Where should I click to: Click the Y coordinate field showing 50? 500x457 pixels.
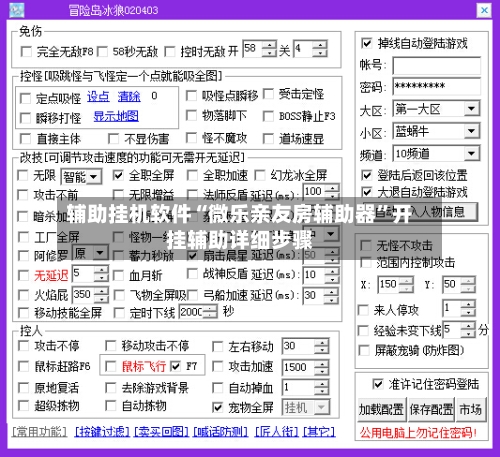pyautogui.click(x=451, y=284)
